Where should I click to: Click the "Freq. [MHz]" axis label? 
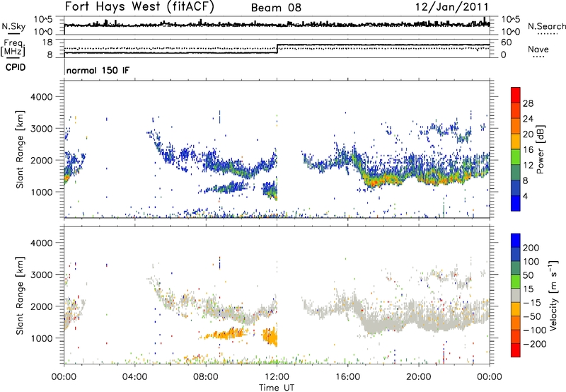pyautogui.click(x=13, y=47)
